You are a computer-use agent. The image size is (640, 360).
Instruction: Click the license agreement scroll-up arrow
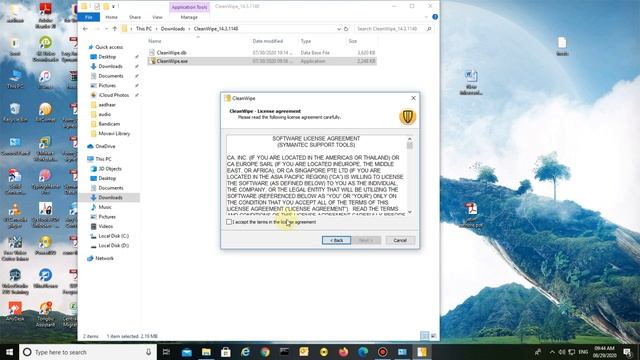pyautogui.click(x=409, y=139)
